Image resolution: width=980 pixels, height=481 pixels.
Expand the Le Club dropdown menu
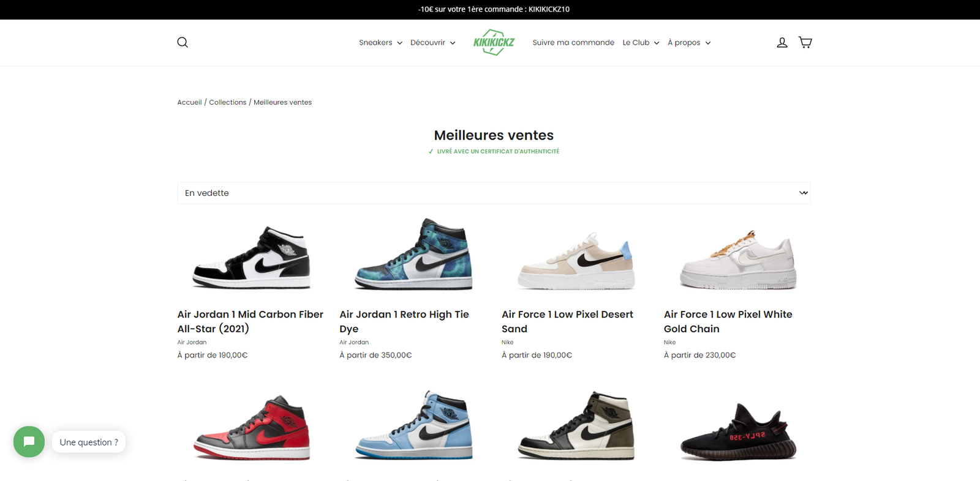[x=641, y=43]
